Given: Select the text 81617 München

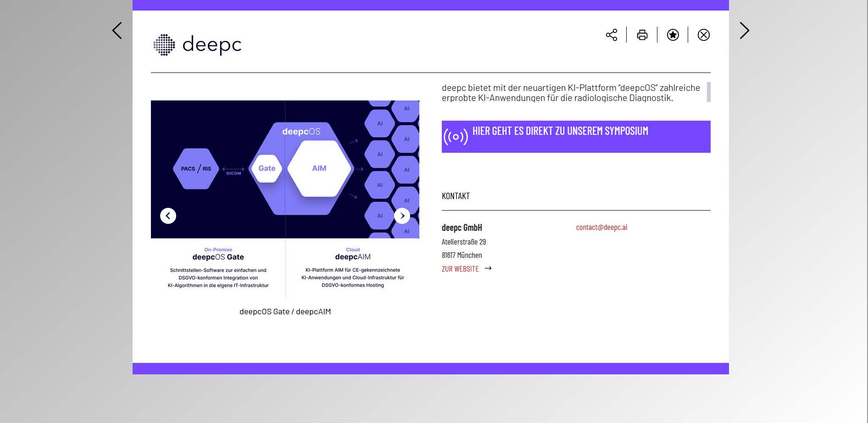Looking at the screenshot, I should coord(462,255).
